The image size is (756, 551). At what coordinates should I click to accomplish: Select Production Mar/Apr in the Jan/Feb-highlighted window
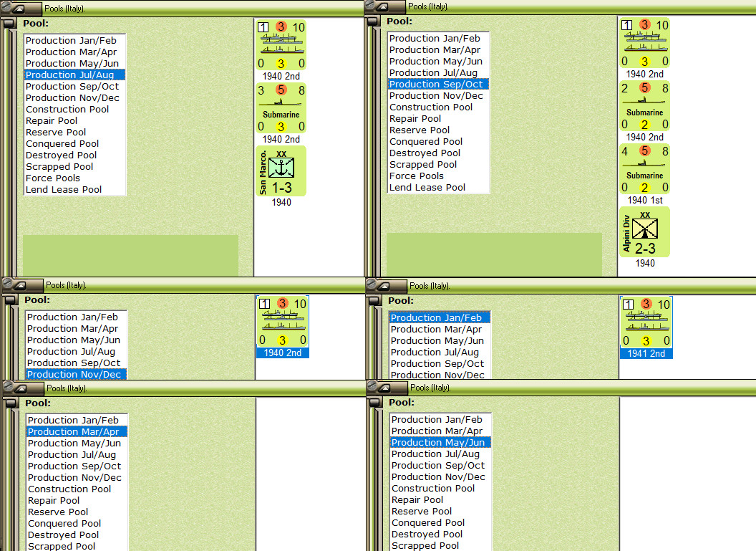click(x=440, y=330)
